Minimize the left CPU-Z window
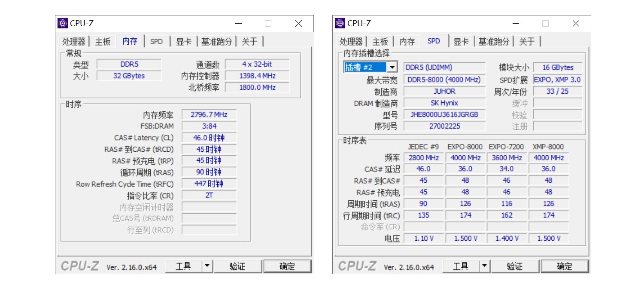644x288 pixels. 238,23
